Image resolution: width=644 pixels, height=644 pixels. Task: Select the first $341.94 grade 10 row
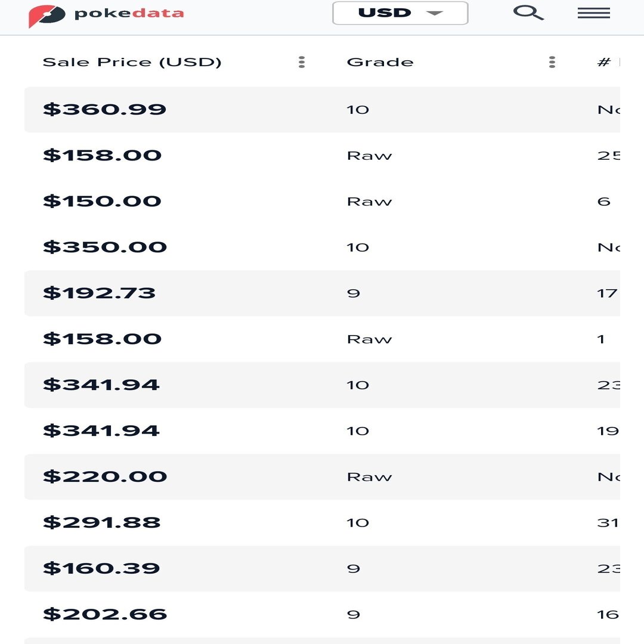(x=322, y=385)
